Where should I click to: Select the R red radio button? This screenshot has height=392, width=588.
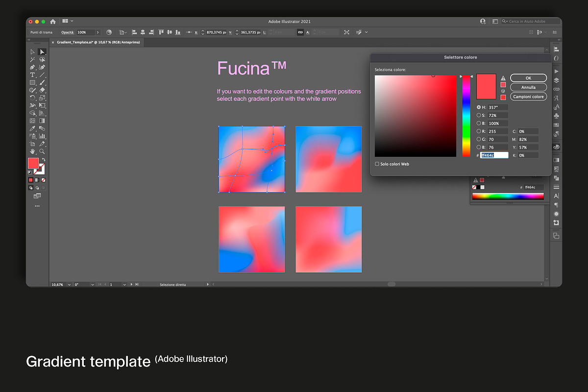coord(479,131)
